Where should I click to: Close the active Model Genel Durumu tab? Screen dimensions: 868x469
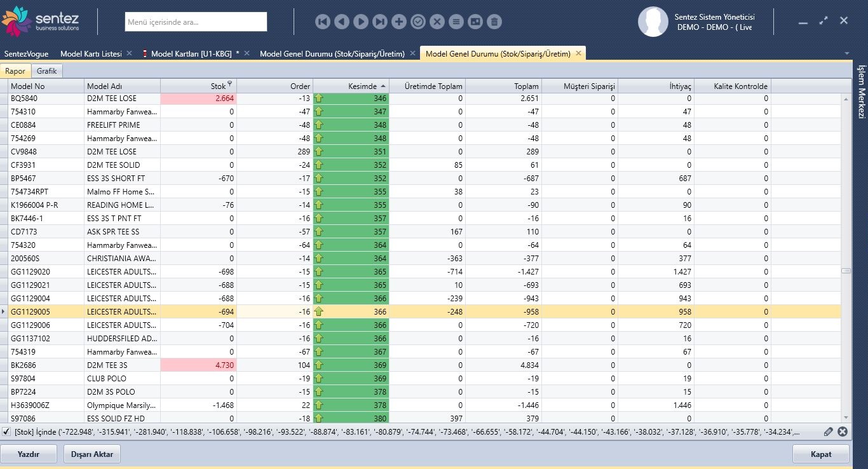tap(578, 53)
